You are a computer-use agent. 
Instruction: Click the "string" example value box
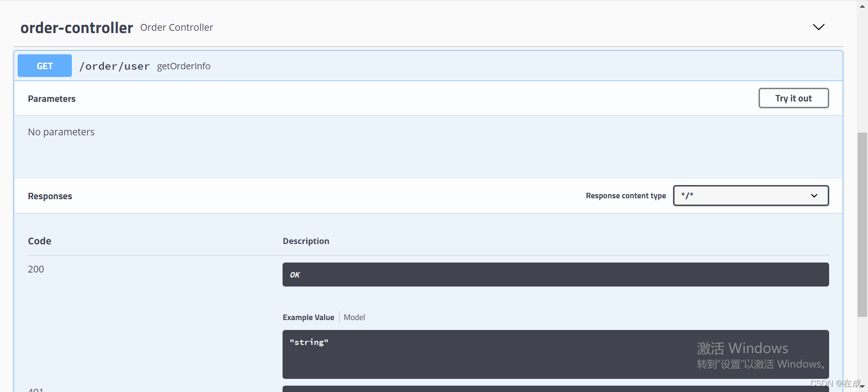pyautogui.click(x=556, y=354)
